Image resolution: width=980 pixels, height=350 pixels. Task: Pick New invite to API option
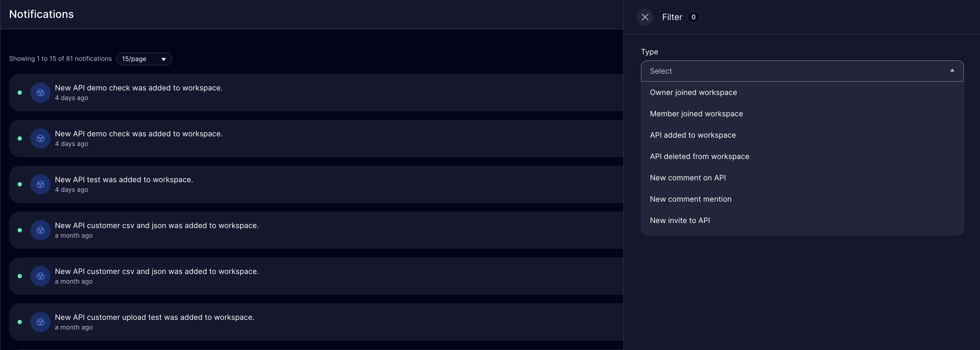(680, 221)
